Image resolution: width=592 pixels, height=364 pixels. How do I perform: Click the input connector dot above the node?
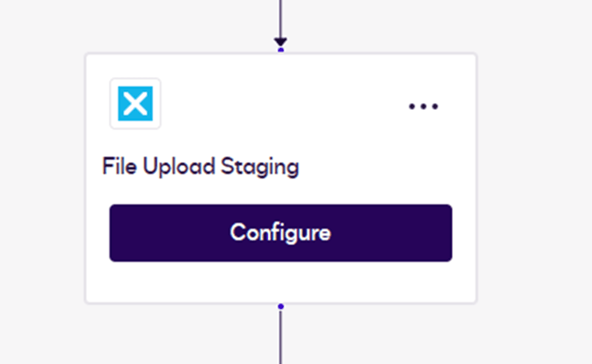[x=280, y=50]
